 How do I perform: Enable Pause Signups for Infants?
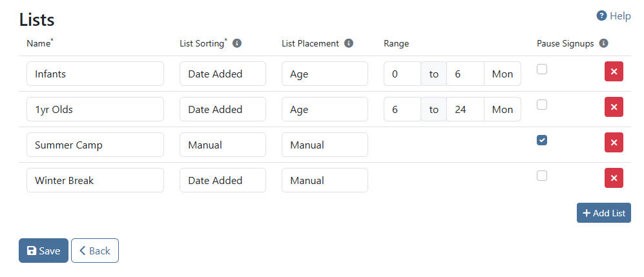[x=542, y=69]
